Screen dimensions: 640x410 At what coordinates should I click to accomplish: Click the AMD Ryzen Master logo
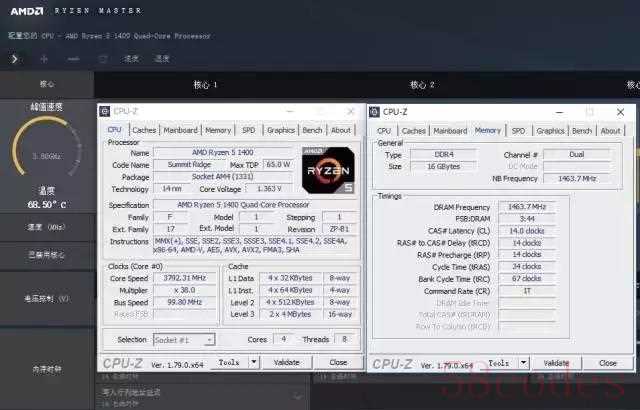click(x=76, y=11)
